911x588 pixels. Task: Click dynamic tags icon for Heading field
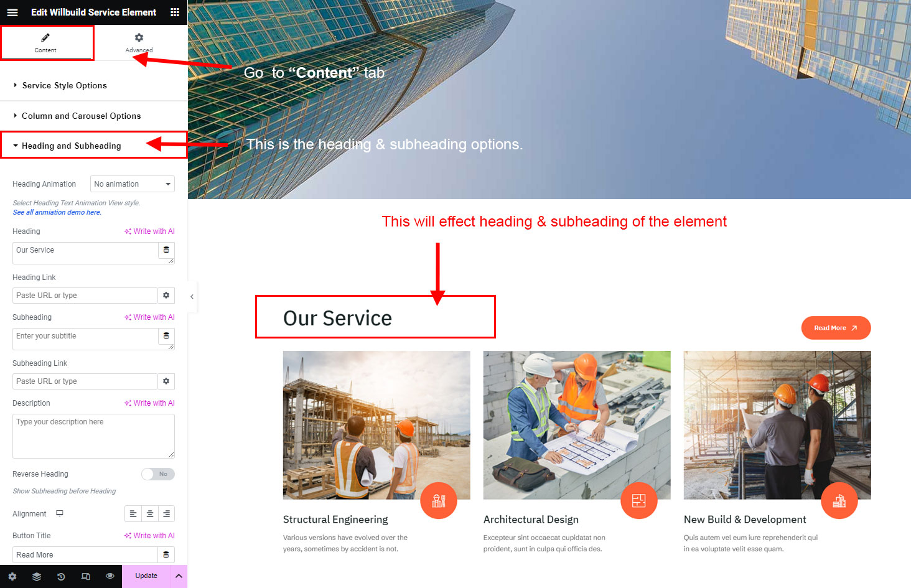coord(166,250)
